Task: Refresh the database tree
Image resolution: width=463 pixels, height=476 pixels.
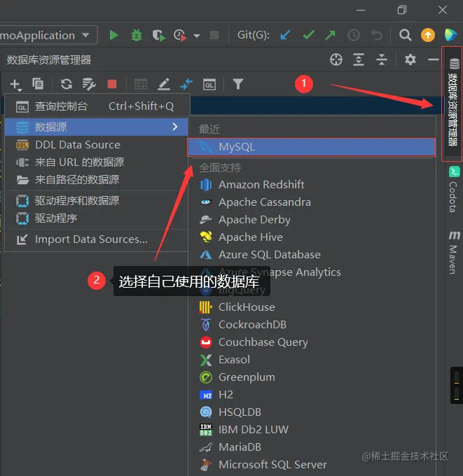Action: [67, 84]
